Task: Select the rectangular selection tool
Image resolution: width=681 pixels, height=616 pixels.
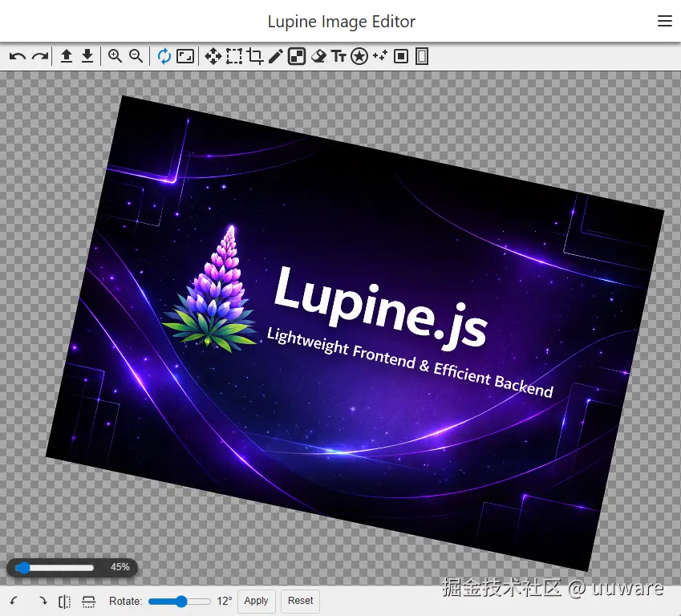Action: (x=233, y=56)
